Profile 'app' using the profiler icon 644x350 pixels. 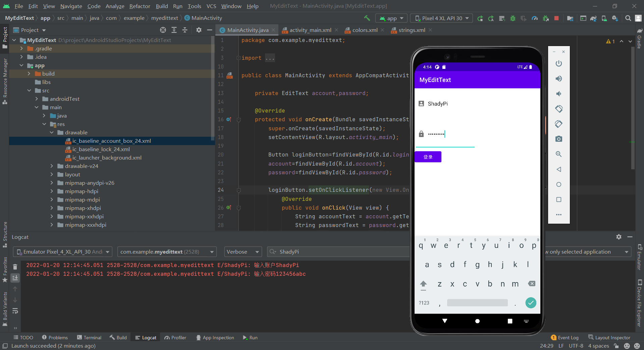pyautogui.click(x=535, y=18)
